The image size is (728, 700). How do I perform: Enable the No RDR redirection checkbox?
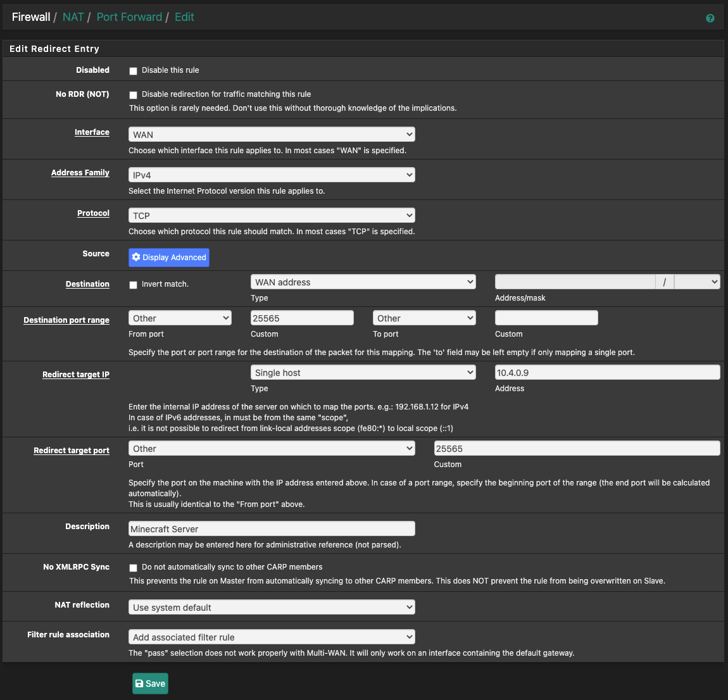133,95
